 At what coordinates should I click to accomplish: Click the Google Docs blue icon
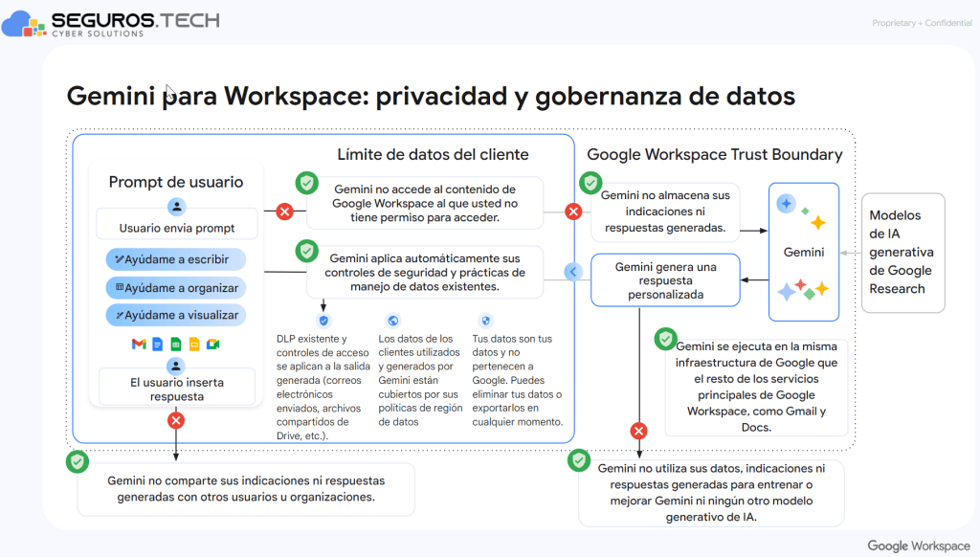(x=158, y=344)
